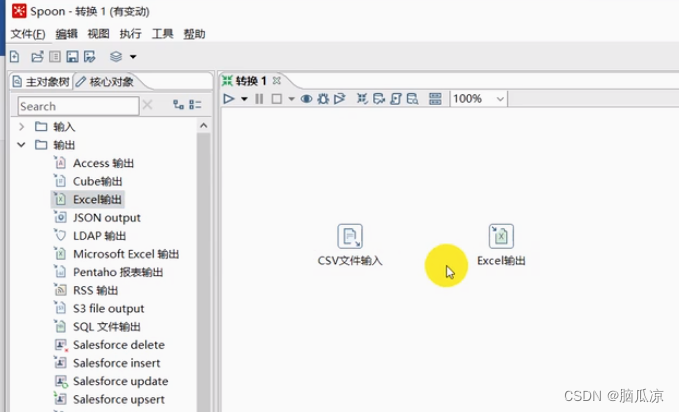Toggle the execution results pane icon
This screenshot has height=412, width=679.
click(x=435, y=99)
